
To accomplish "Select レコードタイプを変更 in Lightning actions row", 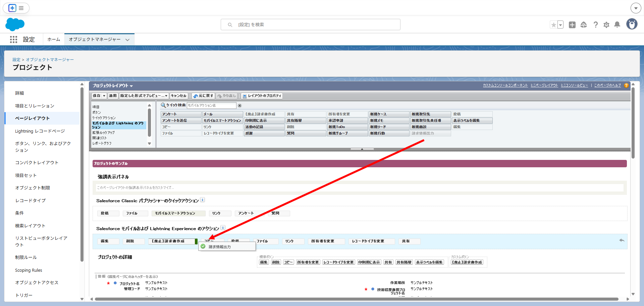I will [x=371, y=241].
